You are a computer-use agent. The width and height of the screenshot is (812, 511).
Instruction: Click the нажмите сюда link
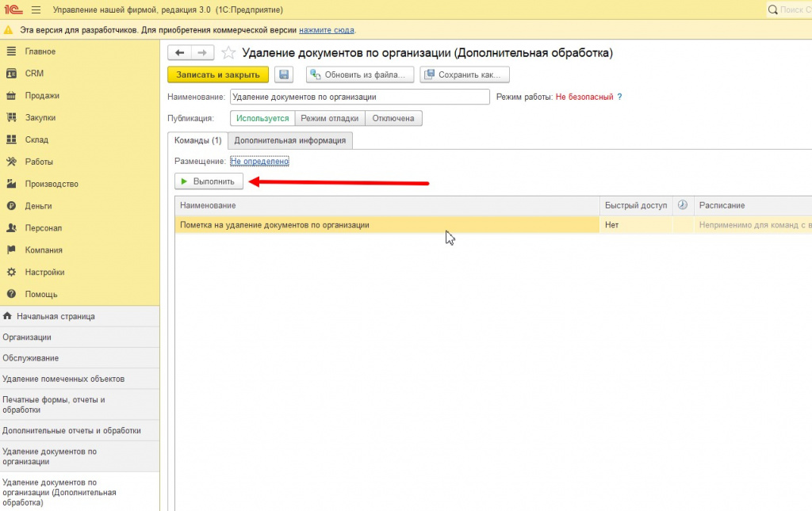[326, 30]
